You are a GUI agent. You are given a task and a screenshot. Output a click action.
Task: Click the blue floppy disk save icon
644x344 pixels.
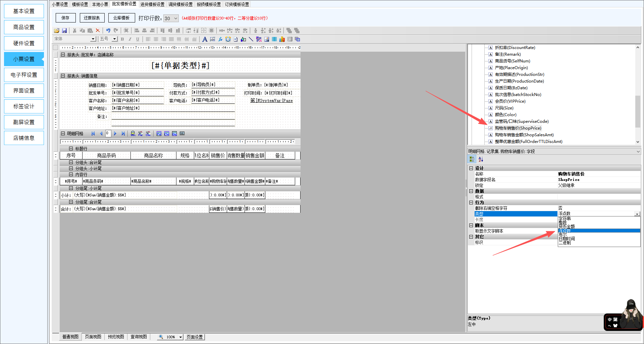(x=64, y=31)
